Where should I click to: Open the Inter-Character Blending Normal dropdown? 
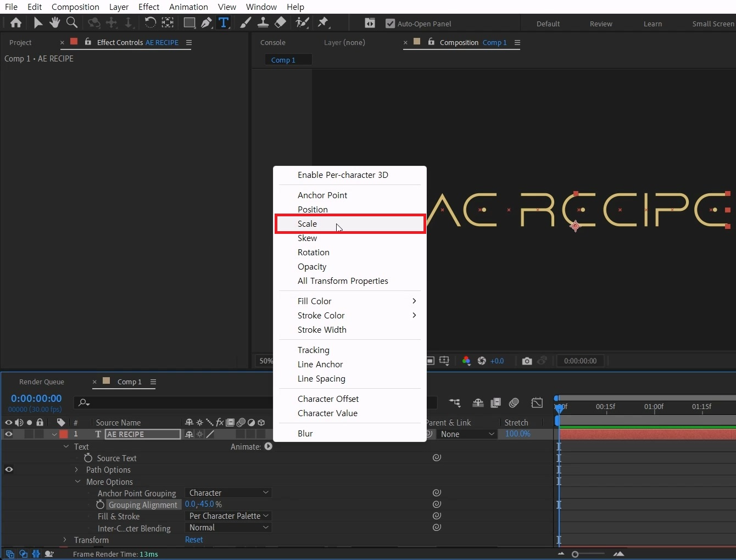click(228, 527)
